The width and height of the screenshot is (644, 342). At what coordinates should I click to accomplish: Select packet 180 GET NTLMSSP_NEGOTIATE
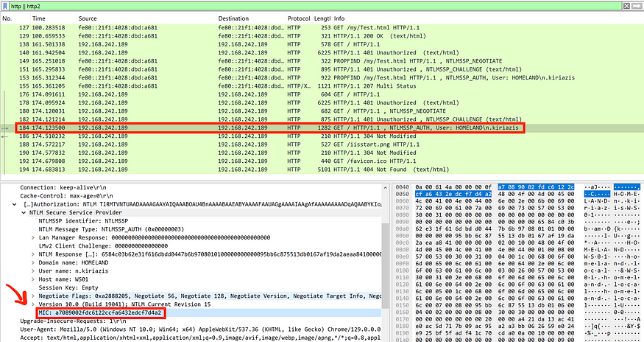(x=322, y=111)
